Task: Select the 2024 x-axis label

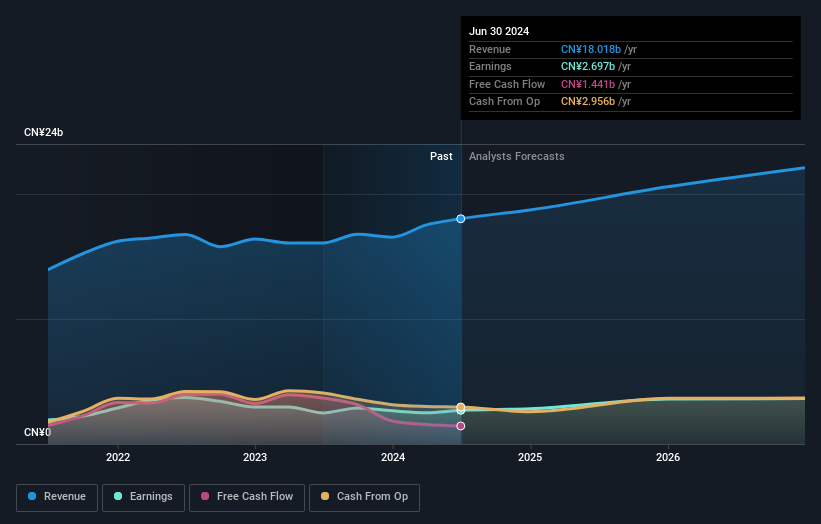Action: 393,457
